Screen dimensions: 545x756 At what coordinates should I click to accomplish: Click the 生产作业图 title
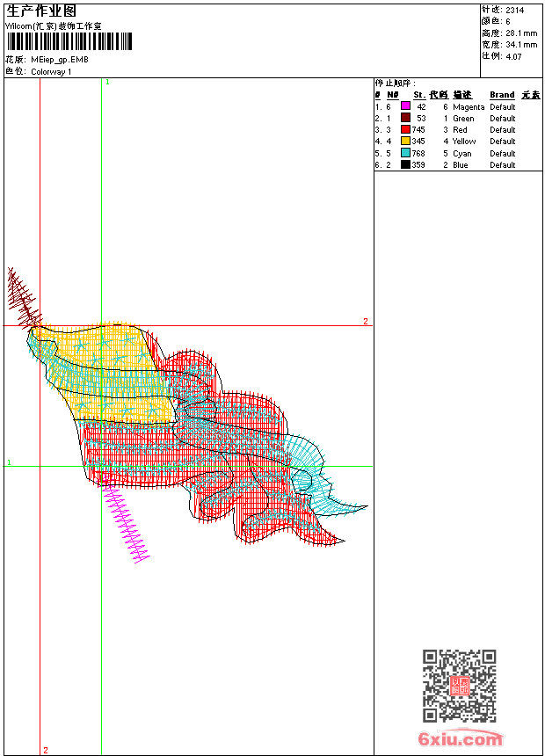pos(42,11)
